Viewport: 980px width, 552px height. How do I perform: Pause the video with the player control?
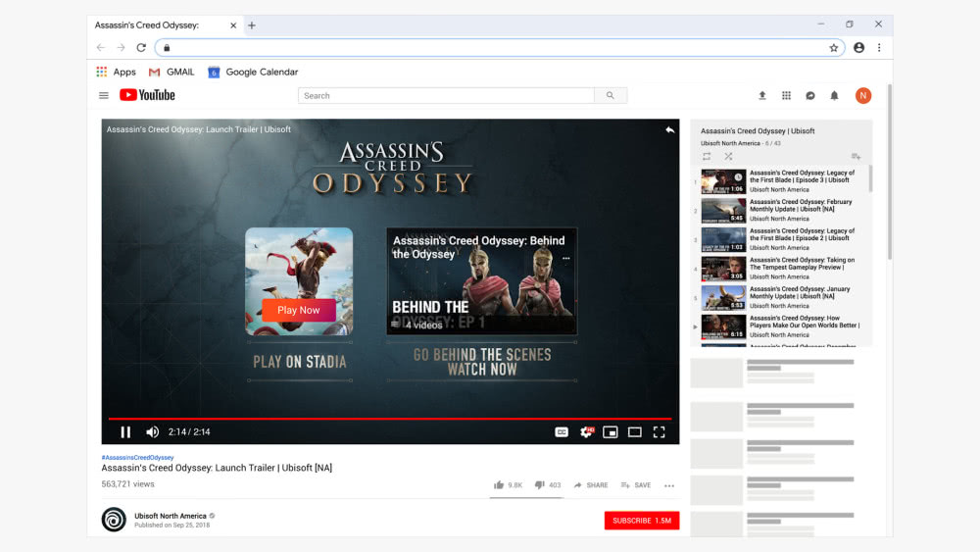125,432
